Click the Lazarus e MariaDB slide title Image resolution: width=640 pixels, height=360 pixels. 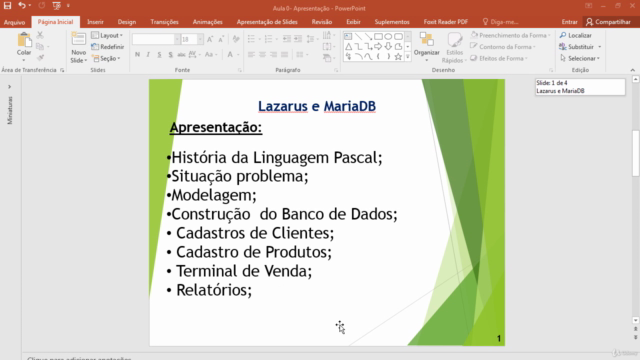coord(317,106)
